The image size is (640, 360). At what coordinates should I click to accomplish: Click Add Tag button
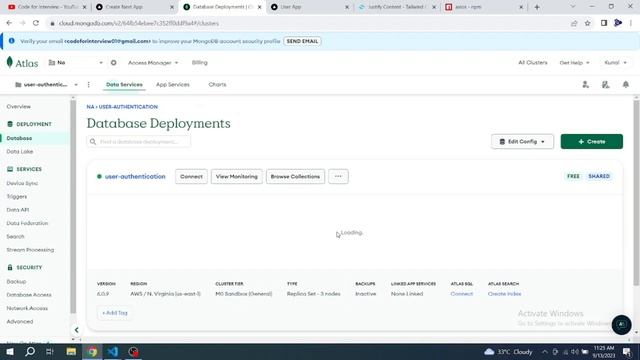(x=115, y=313)
